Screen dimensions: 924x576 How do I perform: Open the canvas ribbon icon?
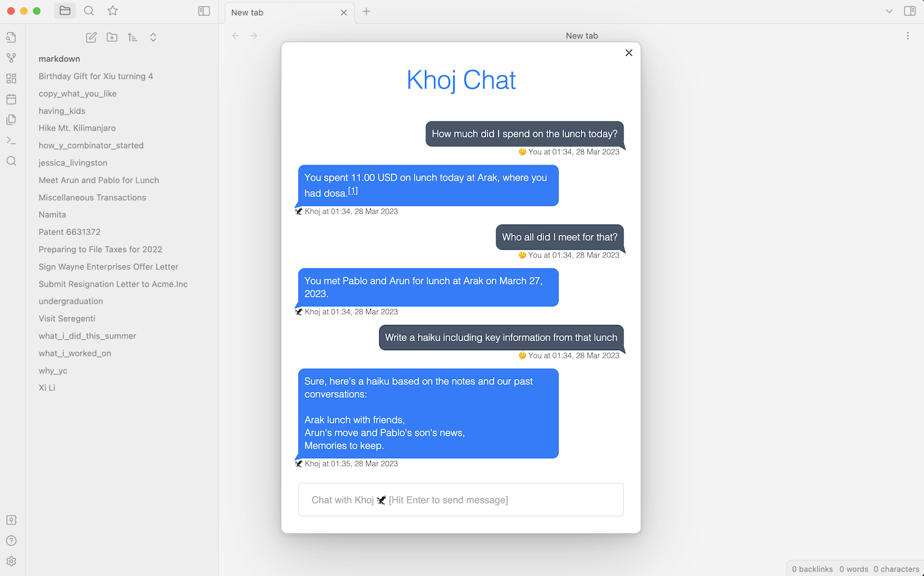[11, 79]
